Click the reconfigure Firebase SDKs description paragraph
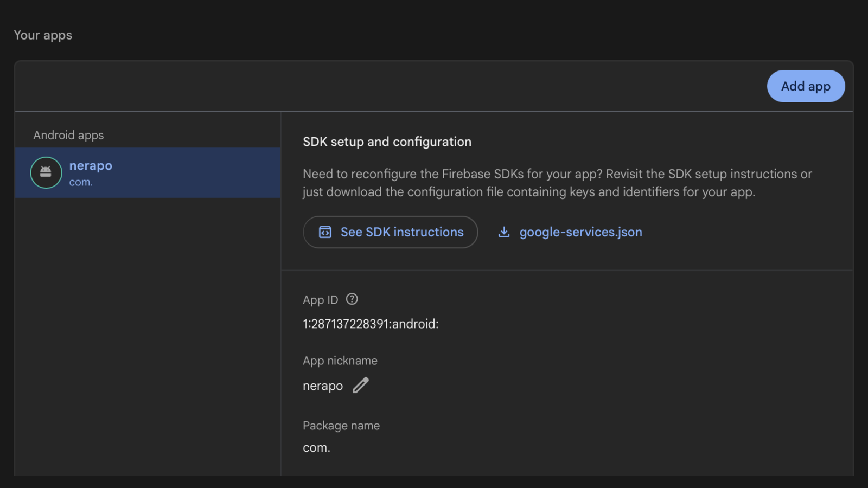 [557, 183]
